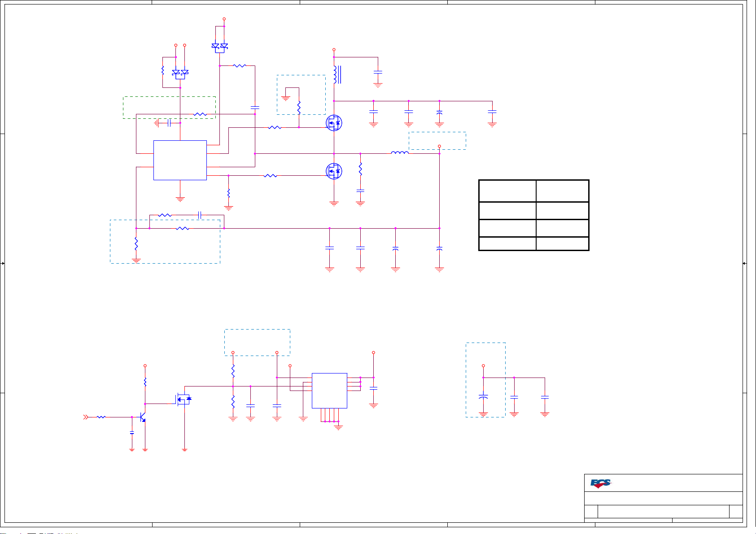The width and height of the screenshot is (756, 534).
Task: Click the power terminal above the iron-core inductor
Action: tap(334, 50)
